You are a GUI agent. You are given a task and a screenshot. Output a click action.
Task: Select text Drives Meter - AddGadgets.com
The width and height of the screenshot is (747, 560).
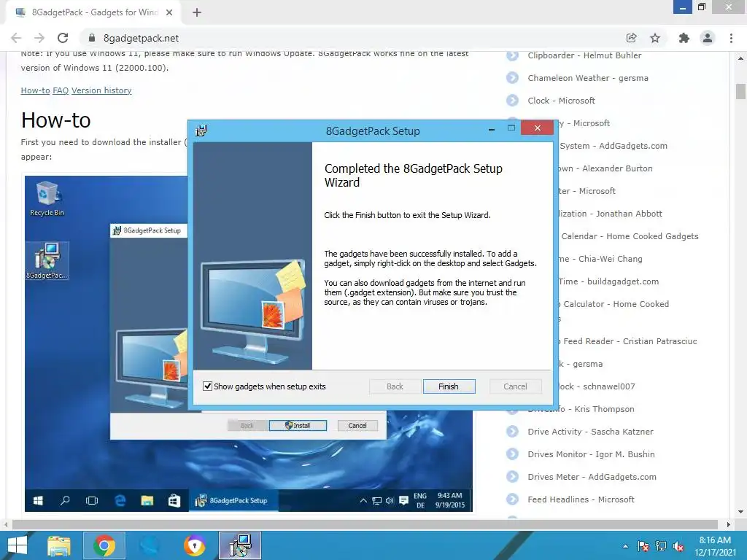tap(592, 477)
